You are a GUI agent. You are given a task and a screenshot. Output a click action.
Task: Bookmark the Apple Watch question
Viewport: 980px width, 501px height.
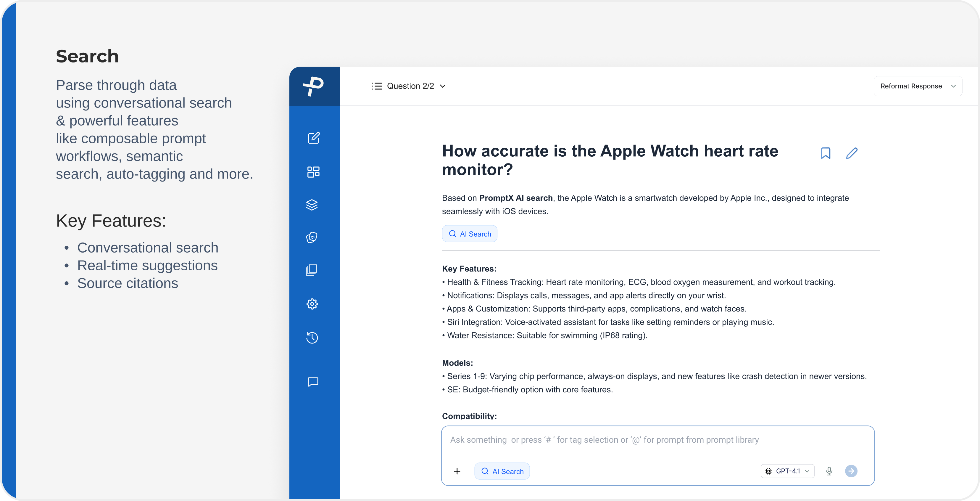(826, 153)
